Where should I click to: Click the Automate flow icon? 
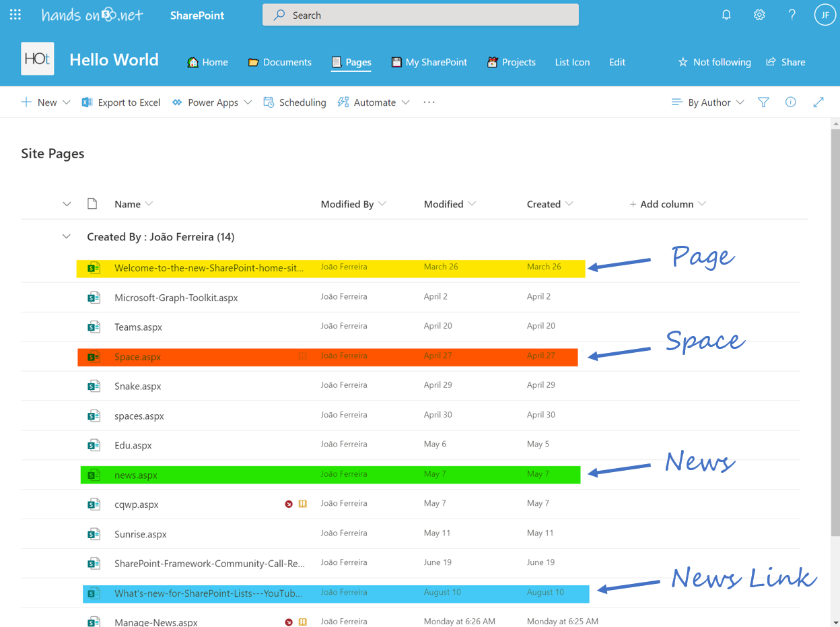click(343, 102)
